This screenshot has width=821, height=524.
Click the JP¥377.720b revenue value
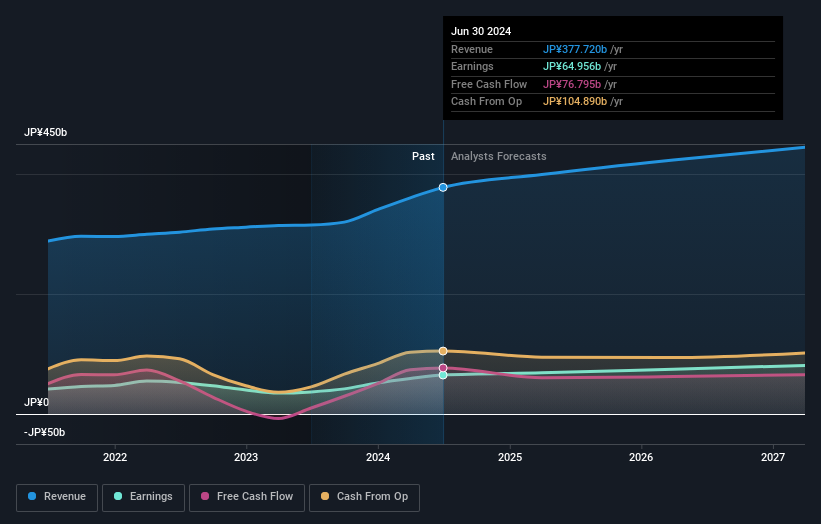575,49
